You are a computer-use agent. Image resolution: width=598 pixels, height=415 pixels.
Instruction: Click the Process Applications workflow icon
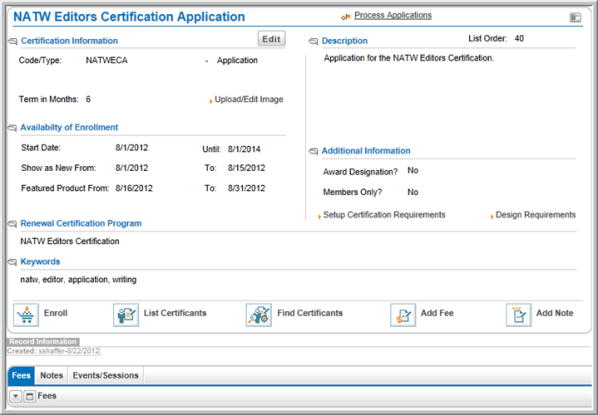click(346, 17)
